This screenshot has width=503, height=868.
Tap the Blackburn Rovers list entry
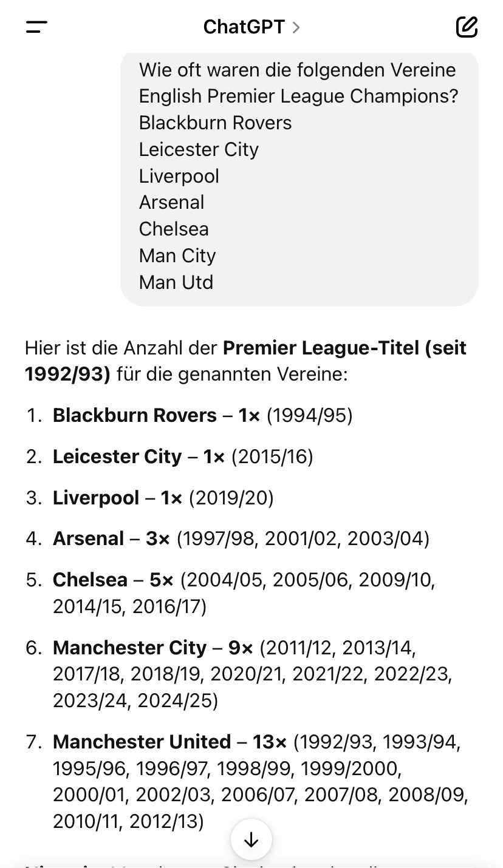tap(202, 415)
